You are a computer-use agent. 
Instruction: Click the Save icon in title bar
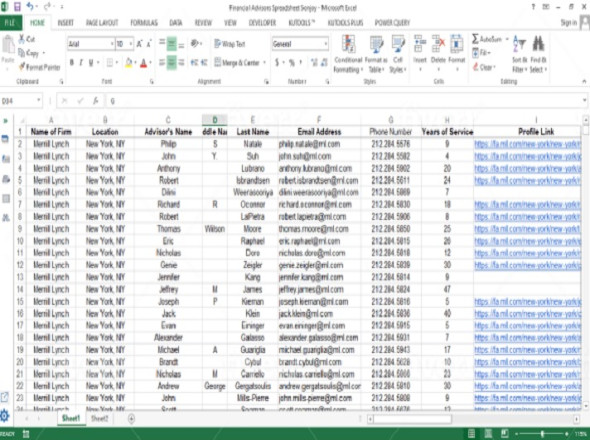tap(17, 6)
